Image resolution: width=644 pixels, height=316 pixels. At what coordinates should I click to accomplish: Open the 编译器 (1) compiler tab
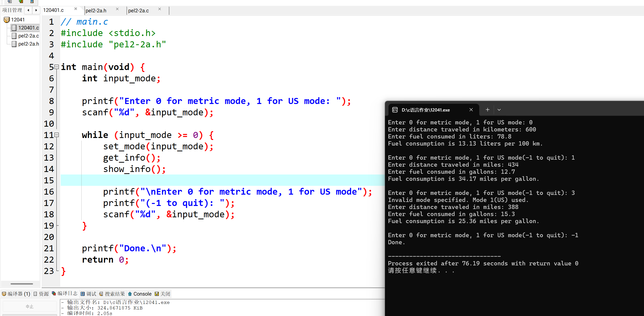pyautogui.click(x=16, y=294)
